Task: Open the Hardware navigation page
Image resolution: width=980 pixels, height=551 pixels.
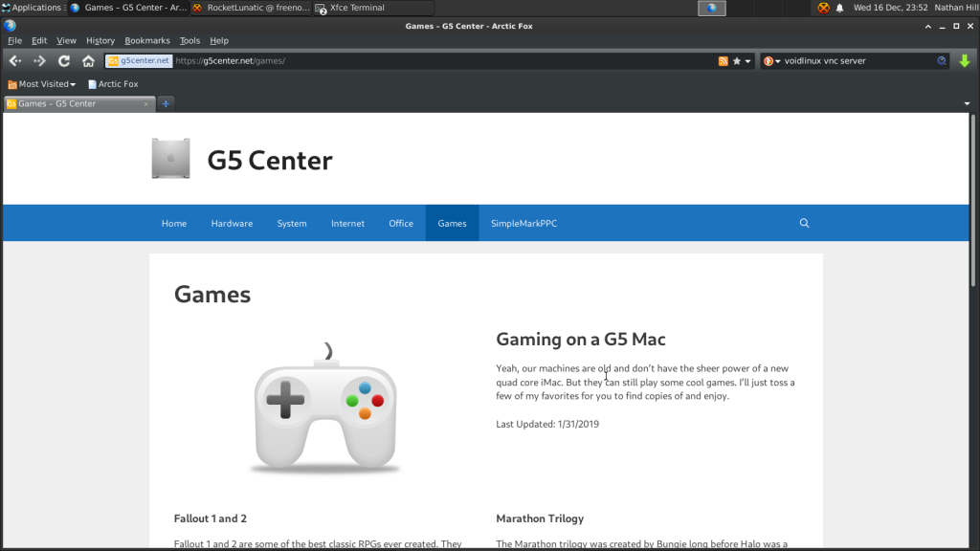Action: click(x=232, y=223)
